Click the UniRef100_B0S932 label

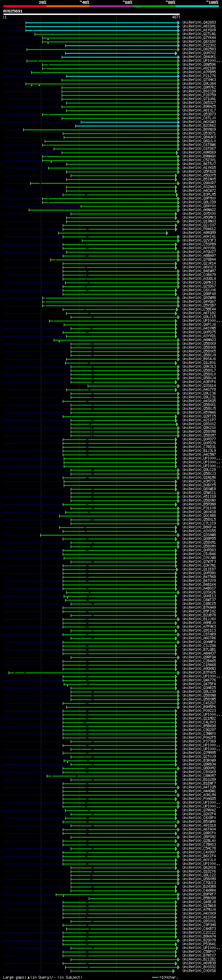[199, 967]
